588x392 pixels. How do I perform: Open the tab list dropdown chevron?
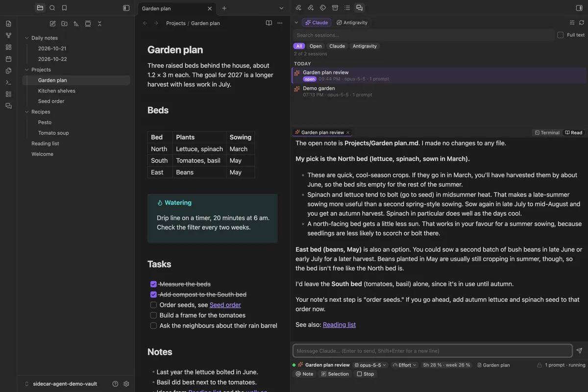(x=281, y=8)
